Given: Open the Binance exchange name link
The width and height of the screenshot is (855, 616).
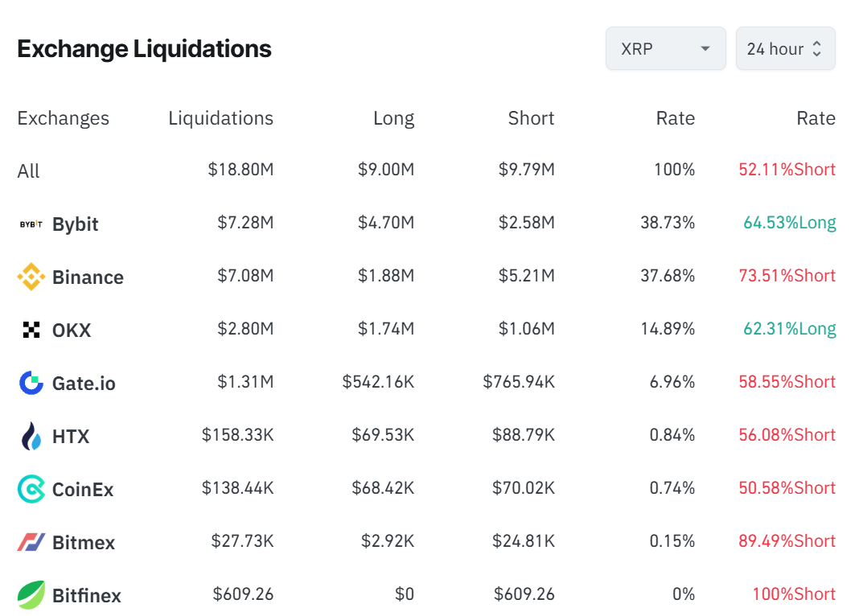Looking at the screenshot, I should [88, 277].
